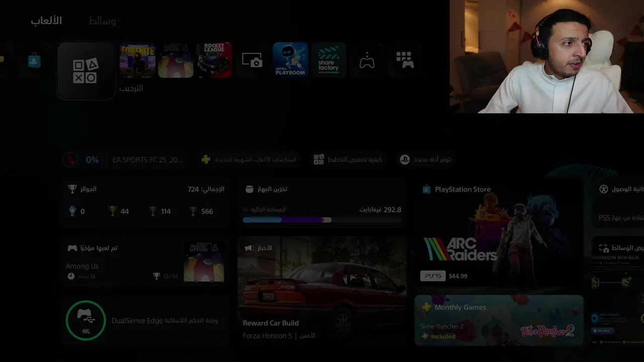This screenshot has height=362, width=644.
Task: Click total trophies 724 text
Action: point(206,189)
